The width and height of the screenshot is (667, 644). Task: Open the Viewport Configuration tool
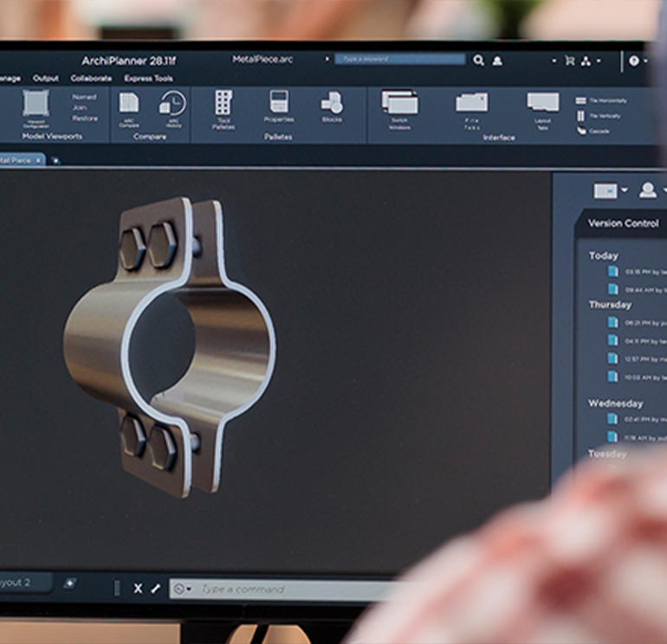click(36, 106)
